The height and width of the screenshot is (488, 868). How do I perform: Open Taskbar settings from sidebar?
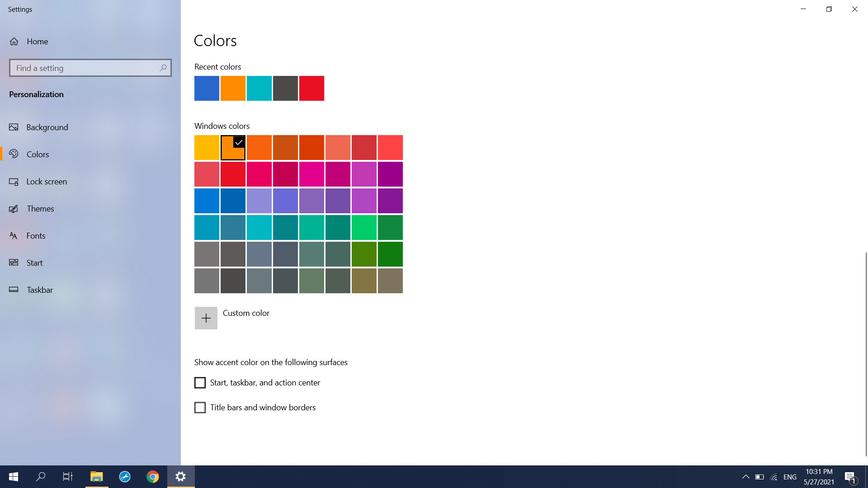[90, 290]
